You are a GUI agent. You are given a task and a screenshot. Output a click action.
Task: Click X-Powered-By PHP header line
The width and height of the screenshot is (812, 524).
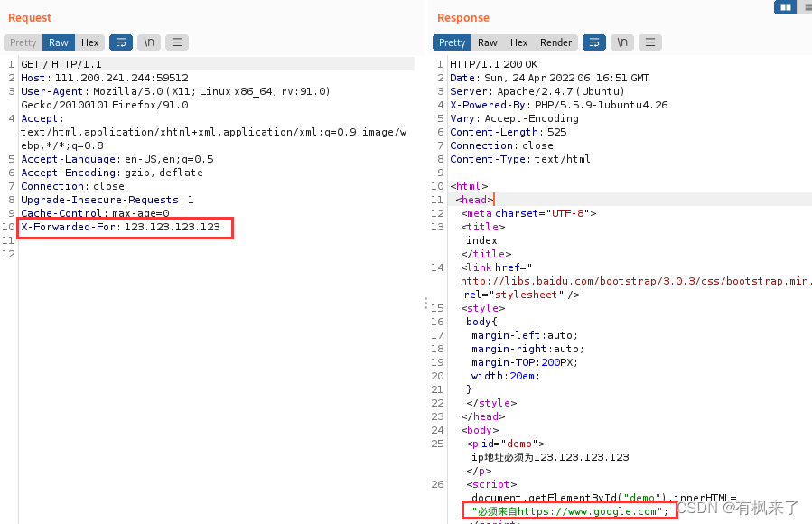[559, 105]
